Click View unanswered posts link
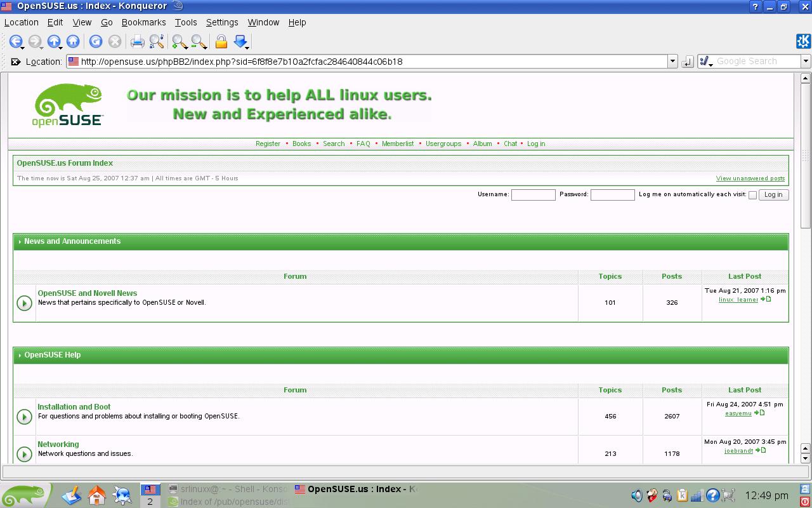Image resolution: width=812 pixels, height=508 pixels. [750, 178]
